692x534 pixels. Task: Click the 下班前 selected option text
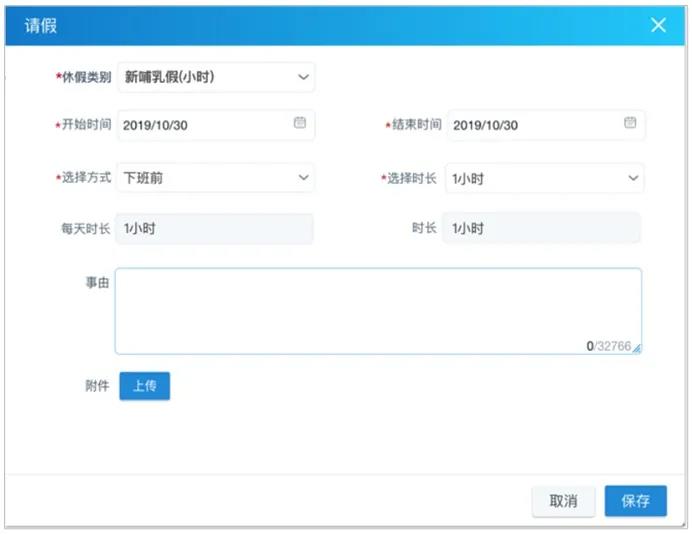143,178
